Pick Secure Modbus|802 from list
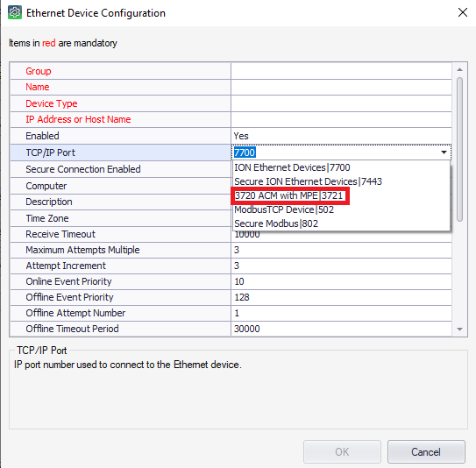 coord(342,223)
